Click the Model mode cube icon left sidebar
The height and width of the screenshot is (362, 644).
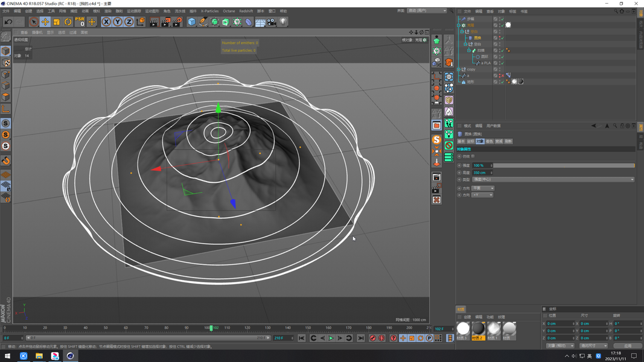(6, 51)
